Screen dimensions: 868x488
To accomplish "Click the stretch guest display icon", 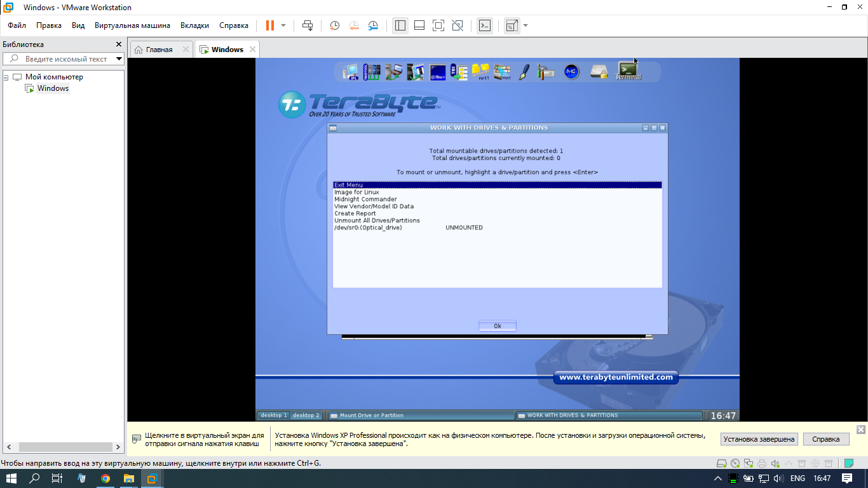I will (512, 25).
